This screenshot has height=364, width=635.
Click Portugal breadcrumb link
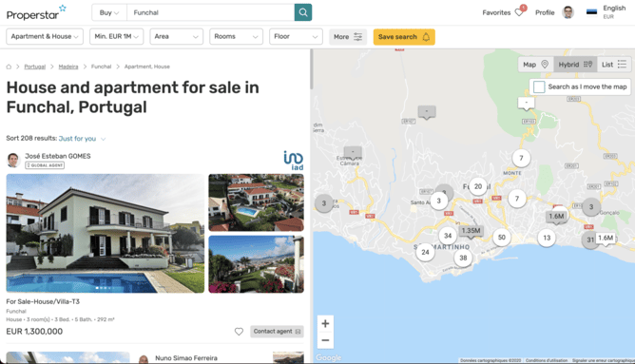(x=35, y=67)
